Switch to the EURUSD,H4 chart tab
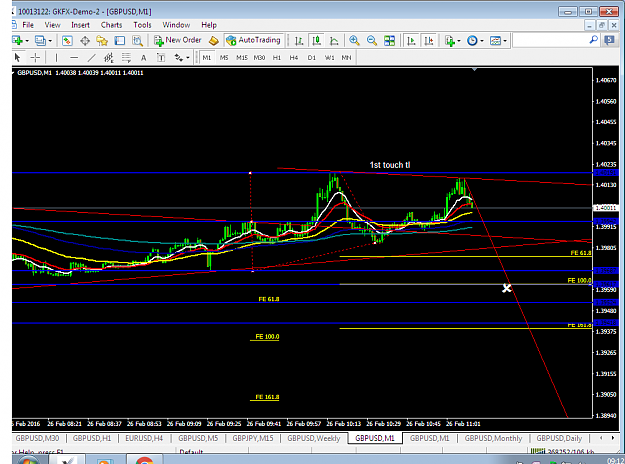Image resolution: width=625 pixels, height=464 pixels. tap(144, 438)
